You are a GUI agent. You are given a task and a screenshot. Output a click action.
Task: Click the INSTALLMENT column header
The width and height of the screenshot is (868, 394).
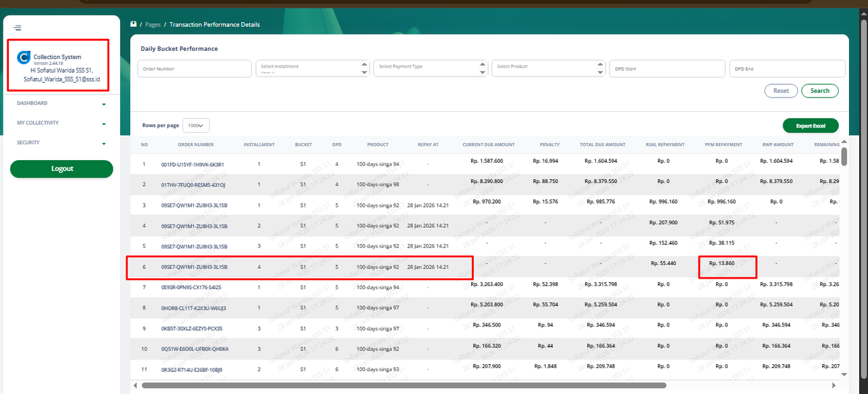259,144
